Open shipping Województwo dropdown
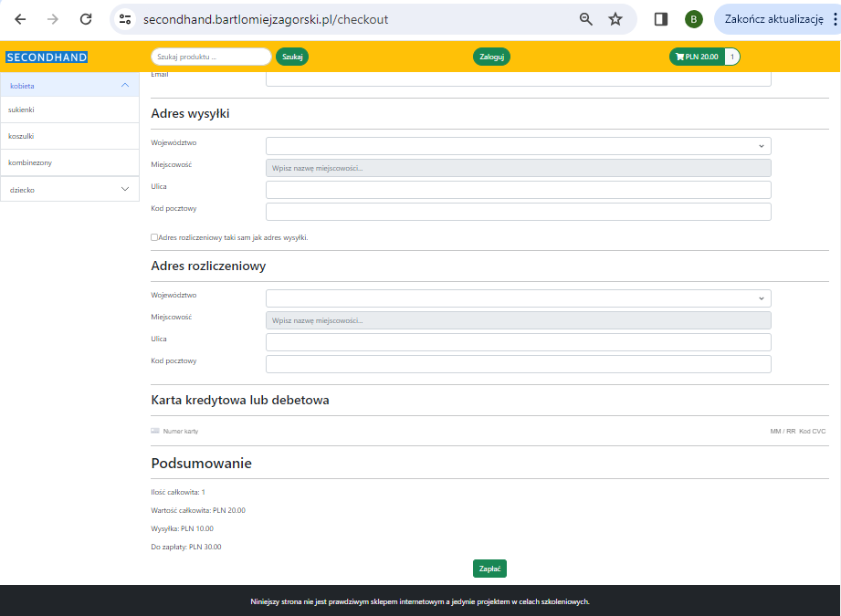This screenshot has width=841, height=616. point(518,146)
